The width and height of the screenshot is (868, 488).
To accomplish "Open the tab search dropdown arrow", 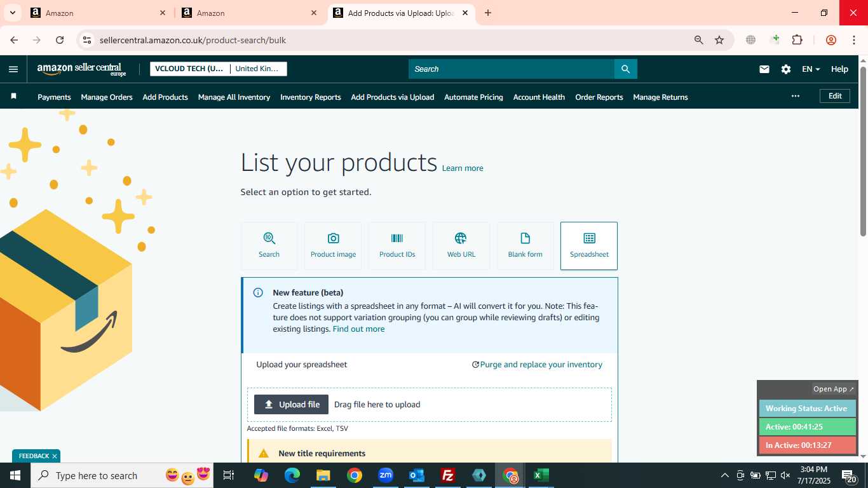I will pyautogui.click(x=12, y=13).
